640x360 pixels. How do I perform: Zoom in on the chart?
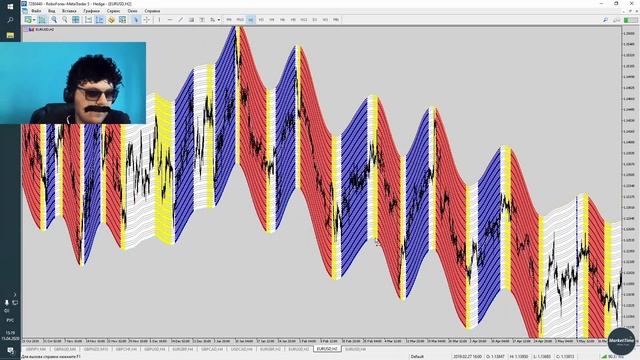point(54,20)
